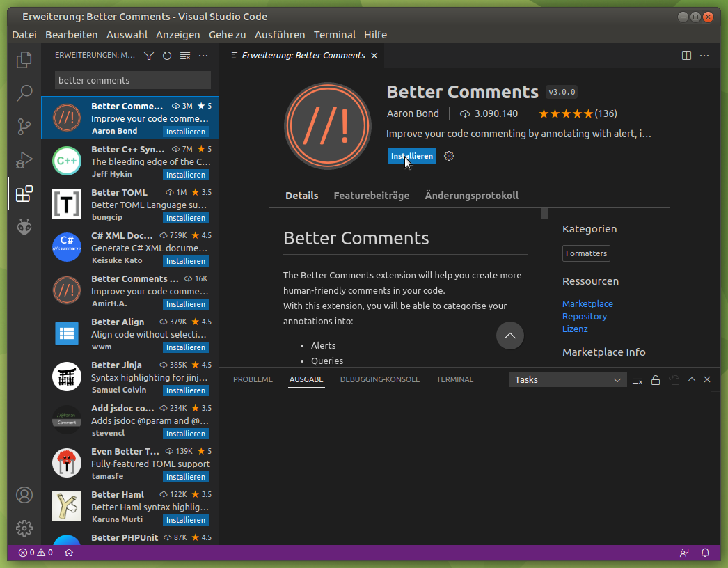The height and width of the screenshot is (568, 728).
Task: Open the Ausführen menu
Action: pyautogui.click(x=280, y=35)
